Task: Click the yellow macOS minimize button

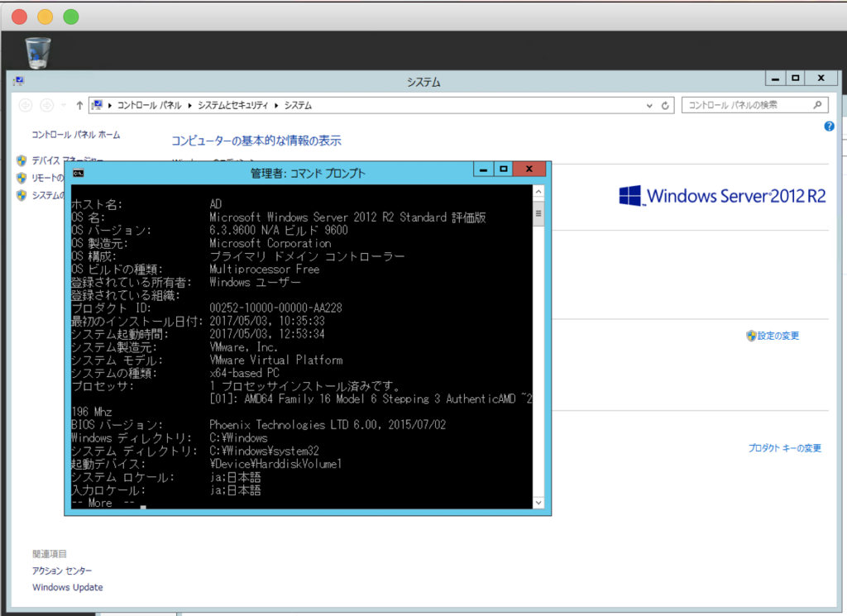Action: (x=45, y=17)
